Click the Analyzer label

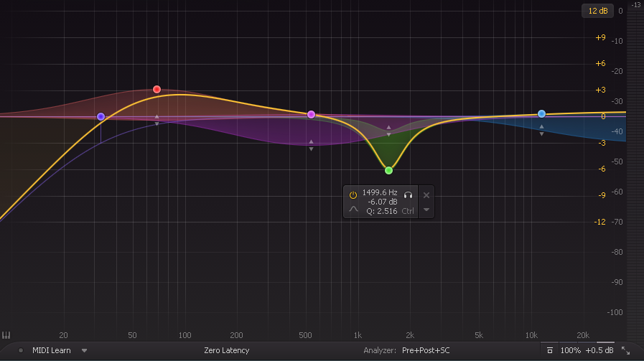pos(380,350)
